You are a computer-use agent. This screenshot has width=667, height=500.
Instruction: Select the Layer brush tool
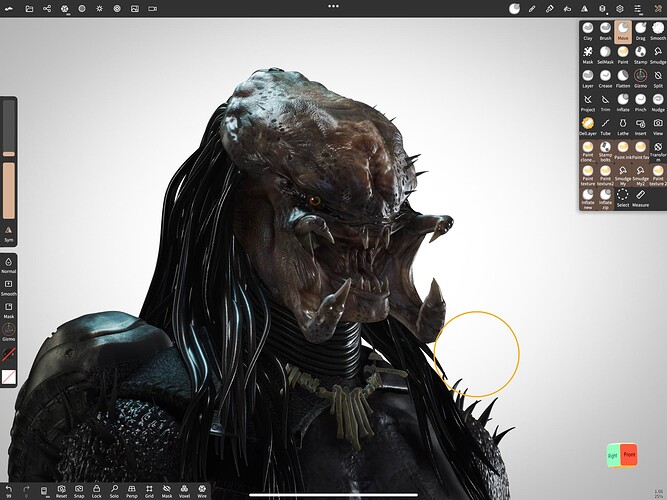point(587,79)
